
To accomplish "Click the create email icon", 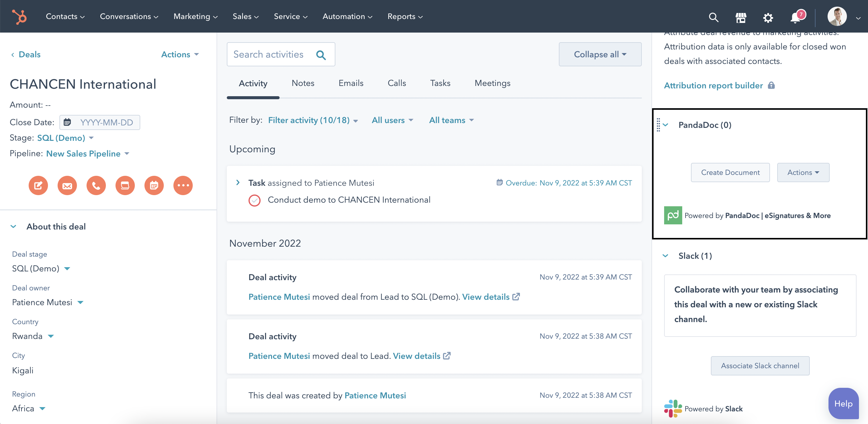I will click(x=67, y=185).
